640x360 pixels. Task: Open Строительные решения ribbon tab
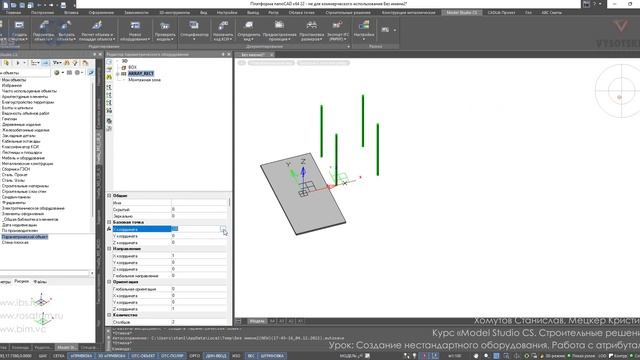(x=348, y=13)
